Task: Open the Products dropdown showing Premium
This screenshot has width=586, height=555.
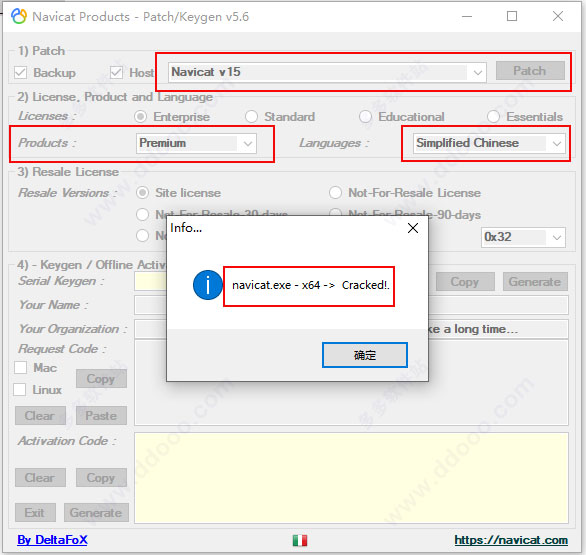Action: pyautogui.click(x=196, y=143)
